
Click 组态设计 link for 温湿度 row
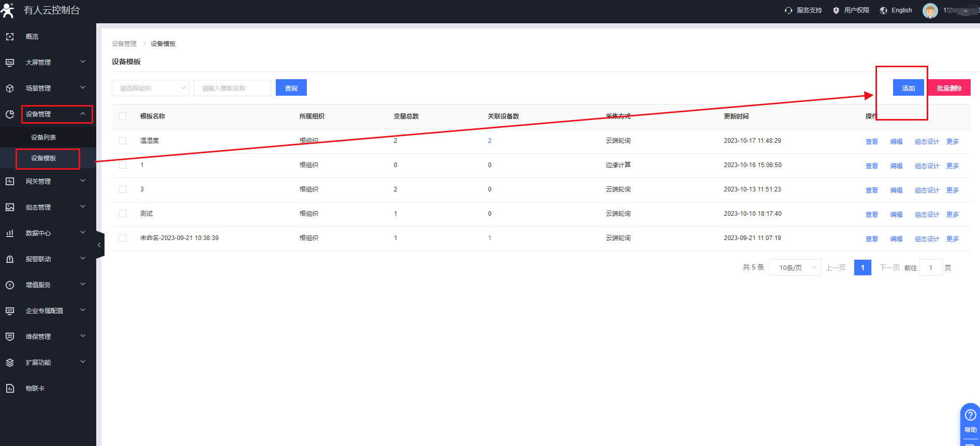(x=927, y=141)
